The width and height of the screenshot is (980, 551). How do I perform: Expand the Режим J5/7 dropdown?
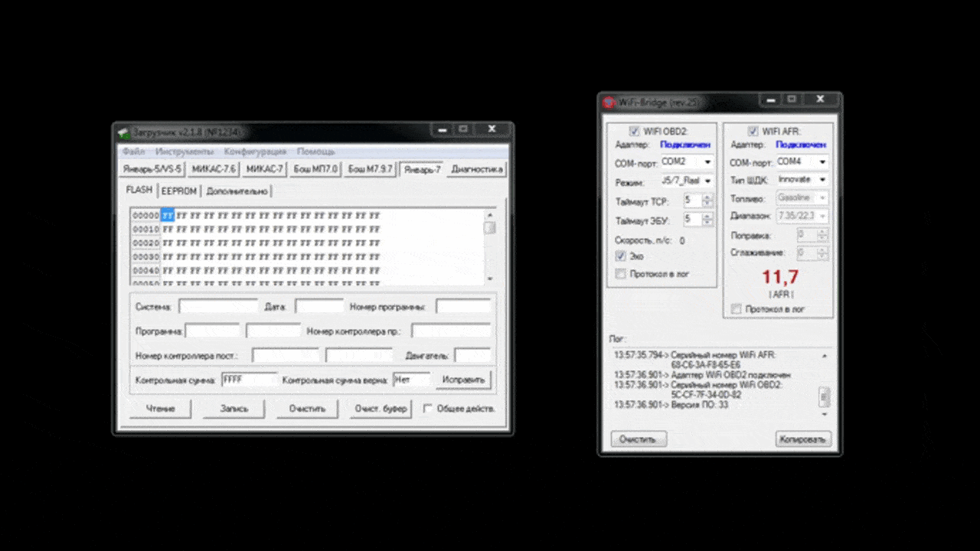(707, 181)
